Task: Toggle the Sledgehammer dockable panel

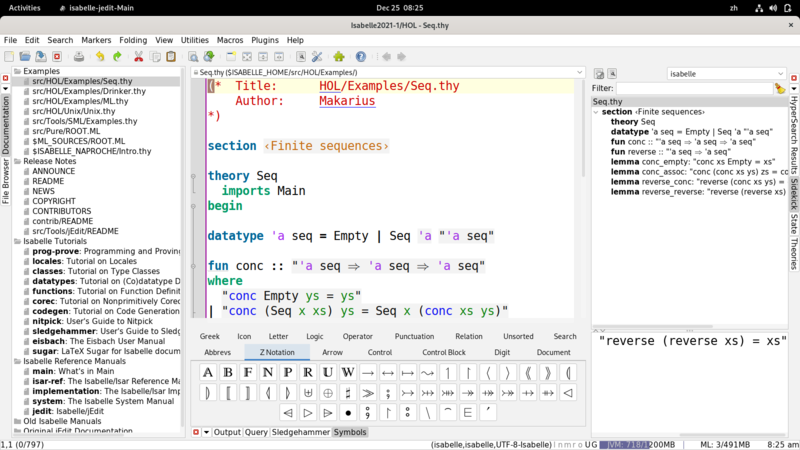Action: click(301, 432)
